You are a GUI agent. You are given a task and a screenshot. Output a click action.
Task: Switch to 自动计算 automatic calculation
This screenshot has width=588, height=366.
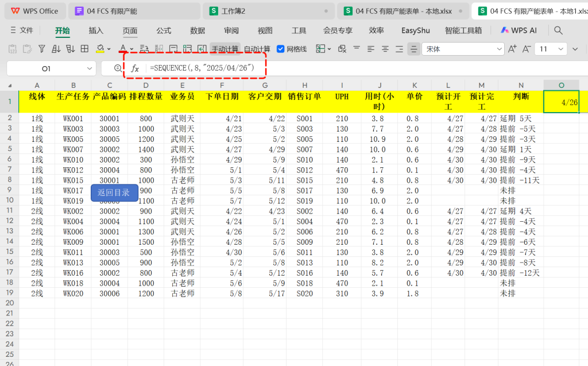click(257, 49)
